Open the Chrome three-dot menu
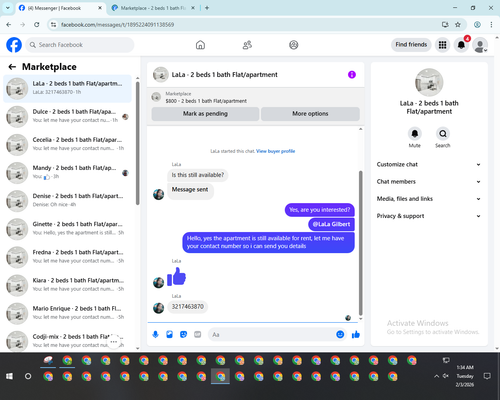The image size is (500, 400). [491, 25]
